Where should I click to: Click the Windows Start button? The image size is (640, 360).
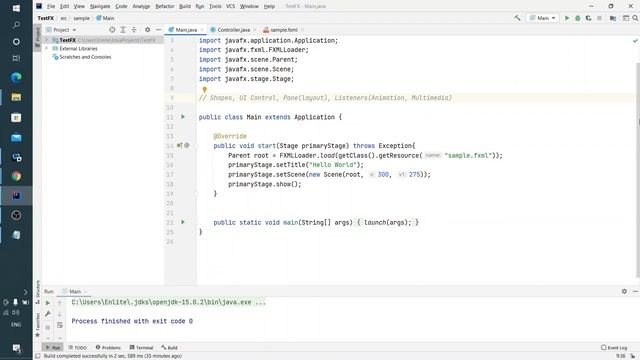[16, 8]
